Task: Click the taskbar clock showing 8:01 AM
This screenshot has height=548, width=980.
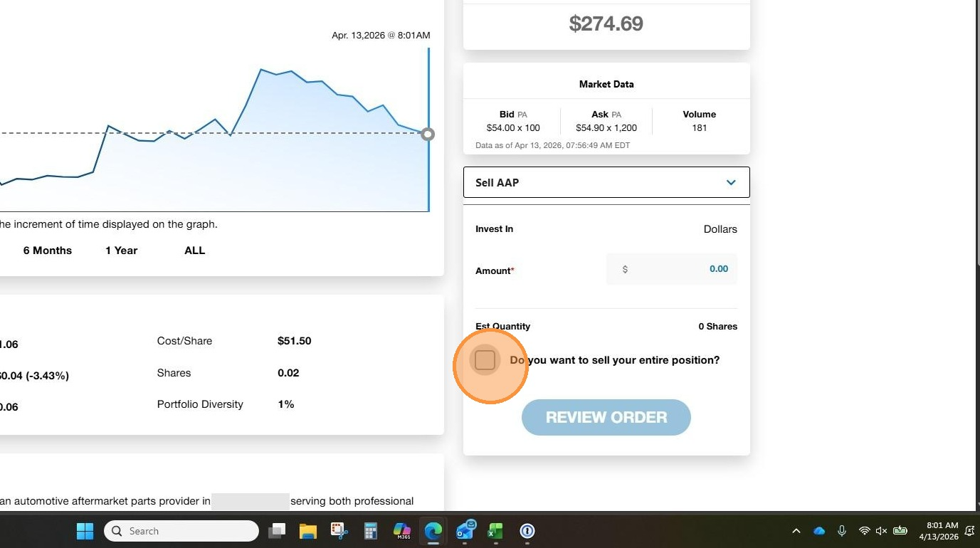Action: [x=939, y=531]
